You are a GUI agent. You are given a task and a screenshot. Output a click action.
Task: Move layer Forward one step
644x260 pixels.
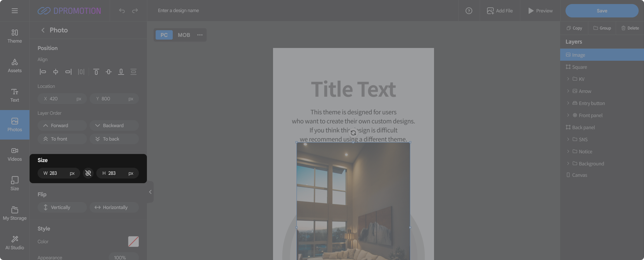tap(62, 125)
